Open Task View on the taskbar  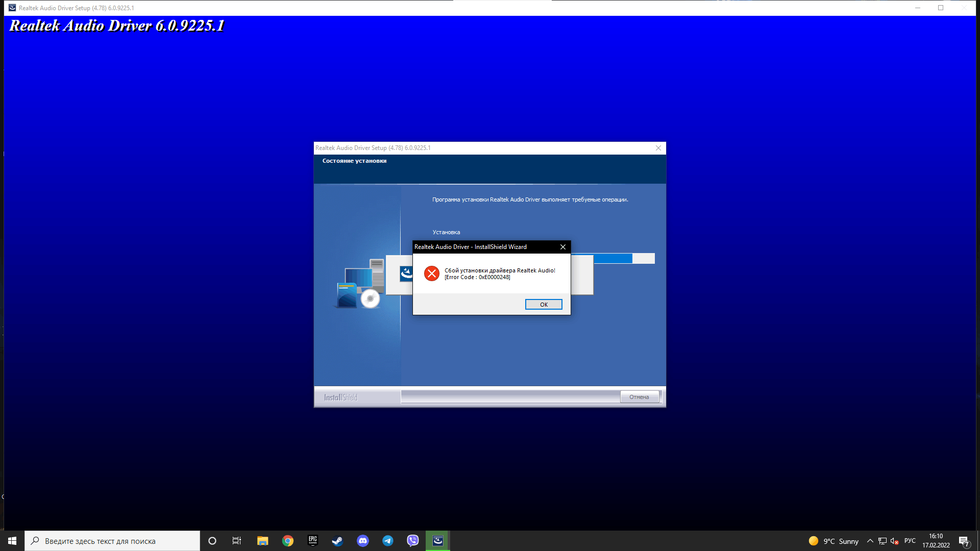tap(237, 541)
